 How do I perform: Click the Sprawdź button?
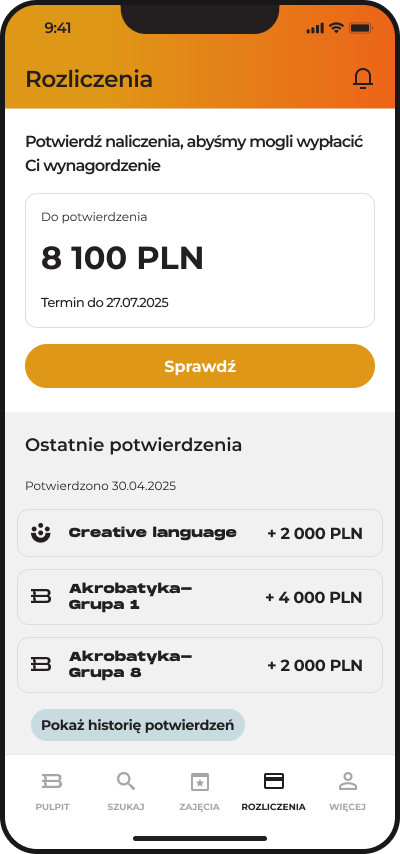(x=200, y=366)
